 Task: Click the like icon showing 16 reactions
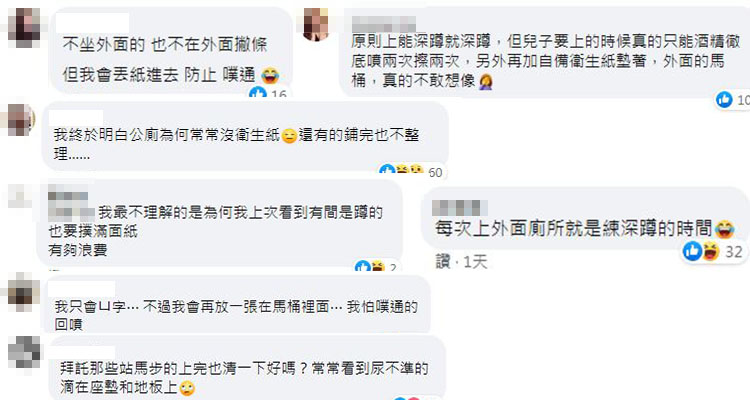click(x=258, y=93)
